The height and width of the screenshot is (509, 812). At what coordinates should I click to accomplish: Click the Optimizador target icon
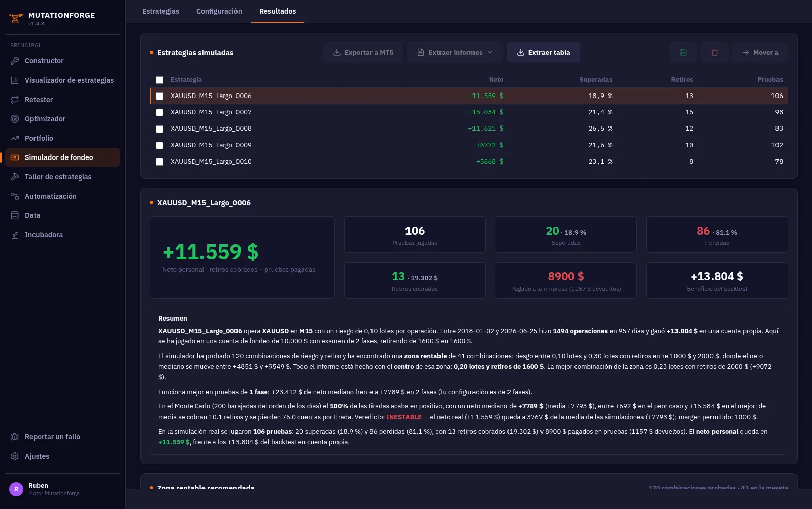[15, 119]
